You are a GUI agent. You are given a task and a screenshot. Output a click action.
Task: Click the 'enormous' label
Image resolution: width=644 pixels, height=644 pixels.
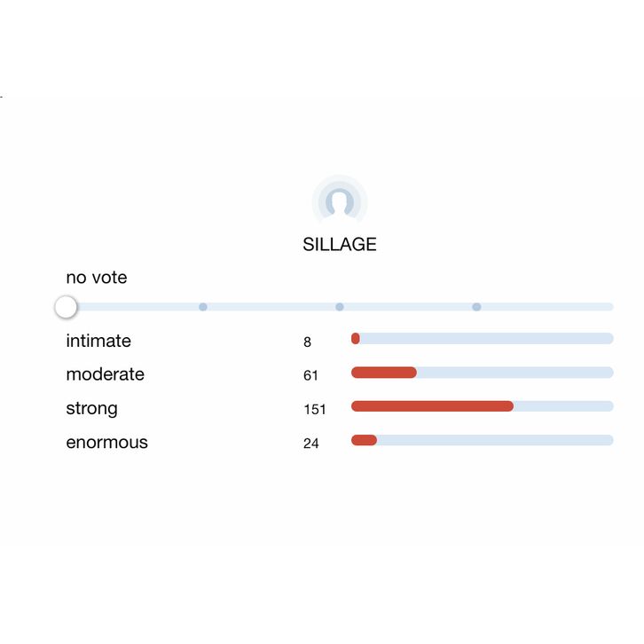pos(106,443)
